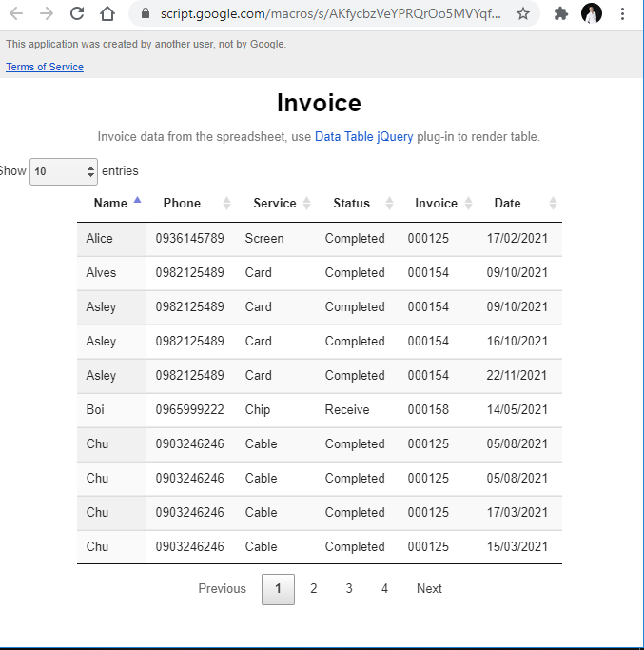This screenshot has width=644, height=650.
Task: Open the profile avatar menu
Action: point(592,13)
